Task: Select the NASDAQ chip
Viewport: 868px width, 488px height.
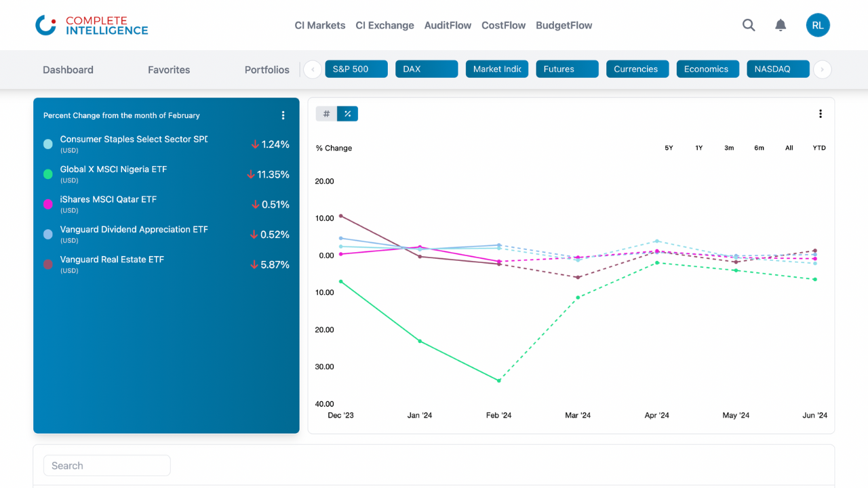Action: coord(778,69)
